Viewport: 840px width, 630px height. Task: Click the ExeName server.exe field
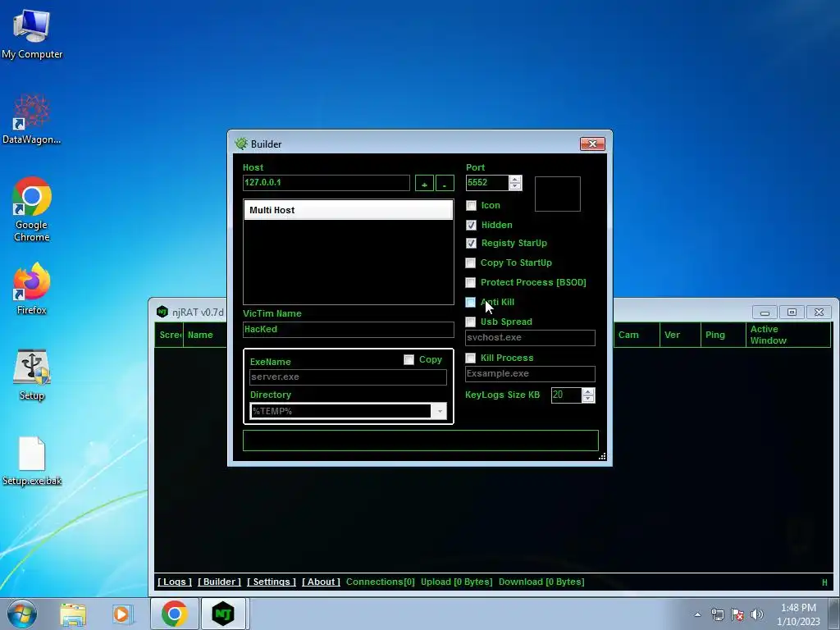coord(348,377)
